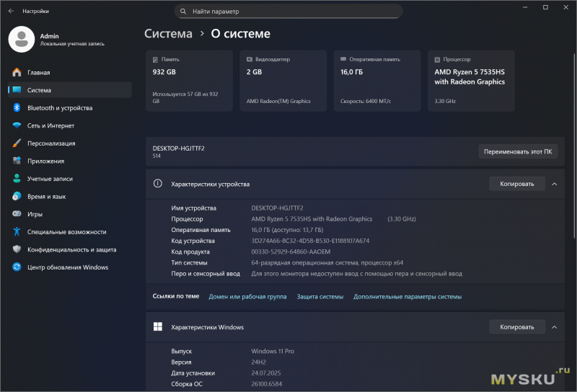Open Учетные записи in sidebar
The height and width of the screenshot is (392, 577).
[x=70, y=179]
